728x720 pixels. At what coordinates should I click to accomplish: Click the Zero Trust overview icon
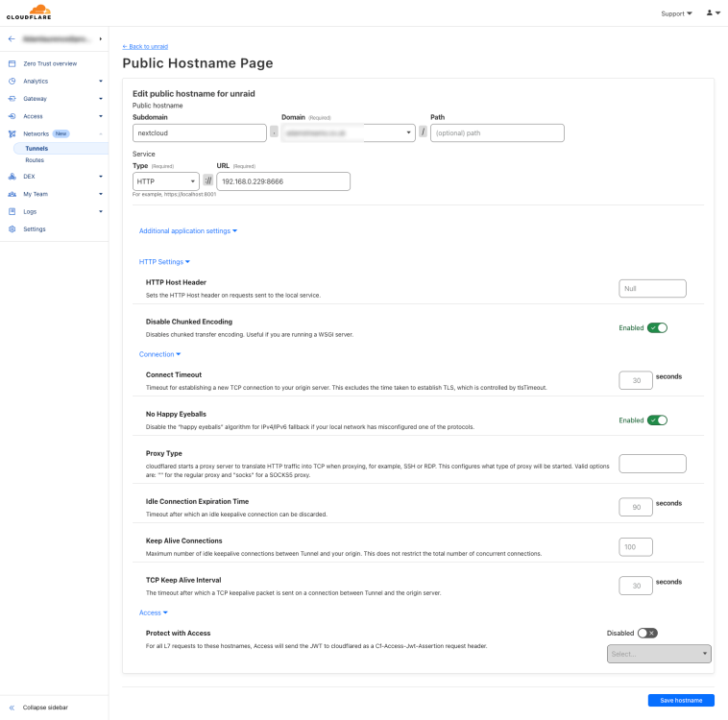(x=12, y=63)
